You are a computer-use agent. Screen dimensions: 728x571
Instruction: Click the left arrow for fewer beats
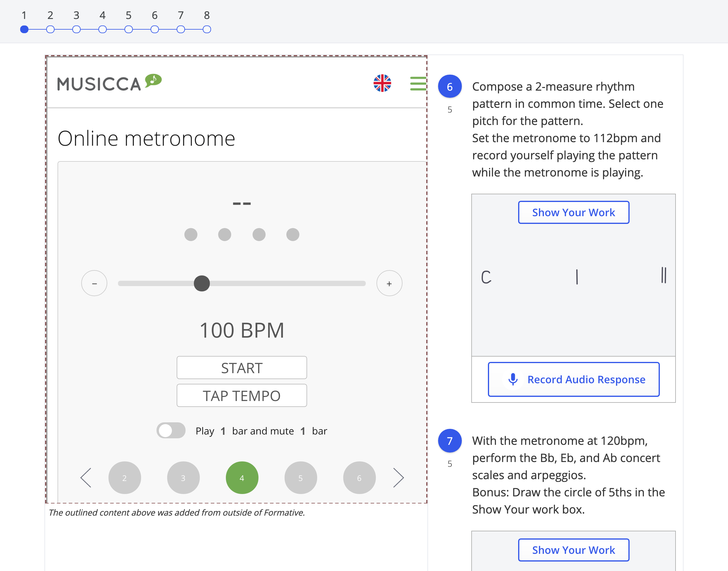pos(86,478)
